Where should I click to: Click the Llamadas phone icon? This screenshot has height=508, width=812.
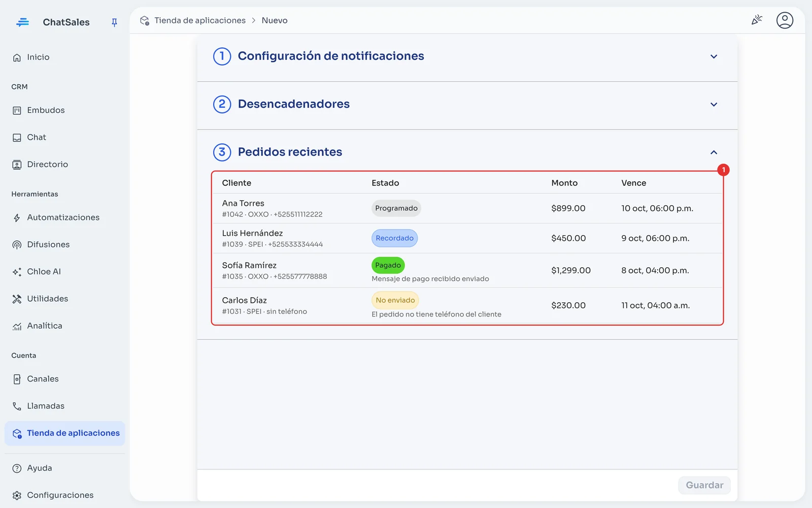coord(17,406)
